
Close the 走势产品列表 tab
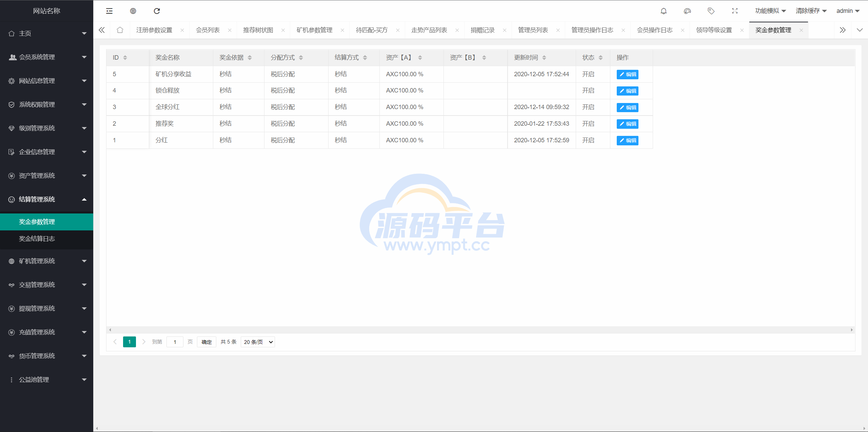[457, 30]
